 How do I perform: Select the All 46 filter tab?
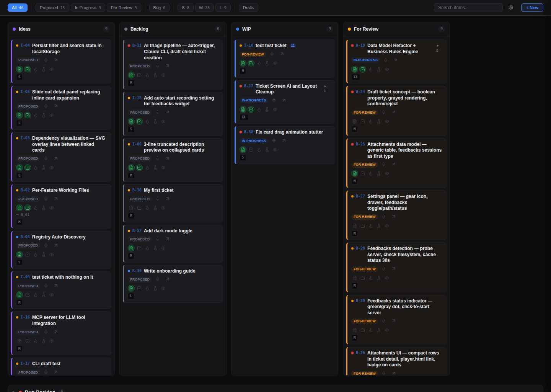(18, 8)
